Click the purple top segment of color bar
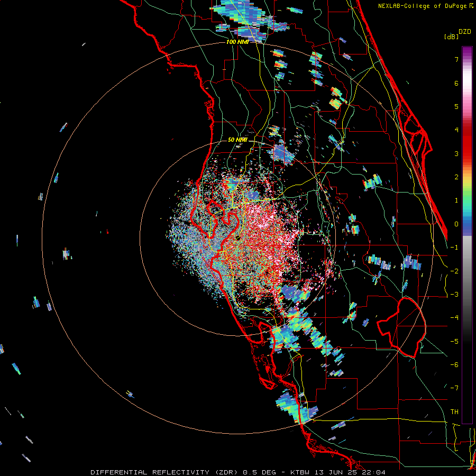Viewport: 476px width, 476px height. click(x=467, y=52)
